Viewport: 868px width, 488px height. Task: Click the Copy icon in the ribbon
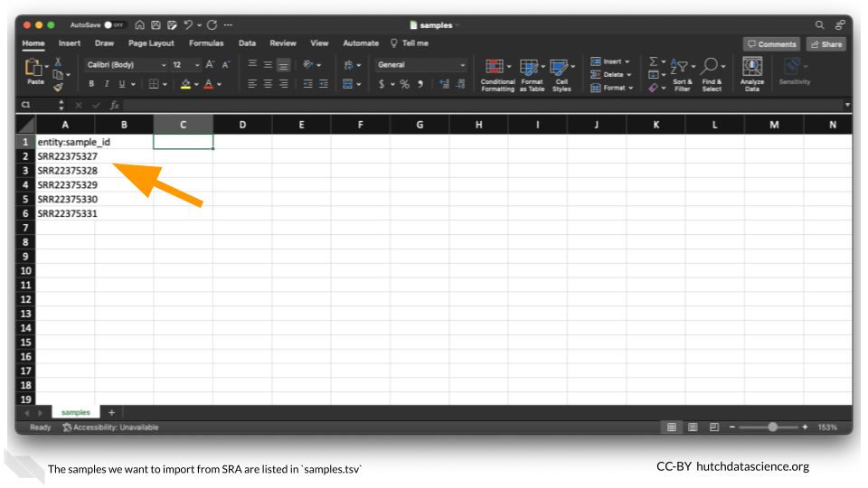[58, 74]
